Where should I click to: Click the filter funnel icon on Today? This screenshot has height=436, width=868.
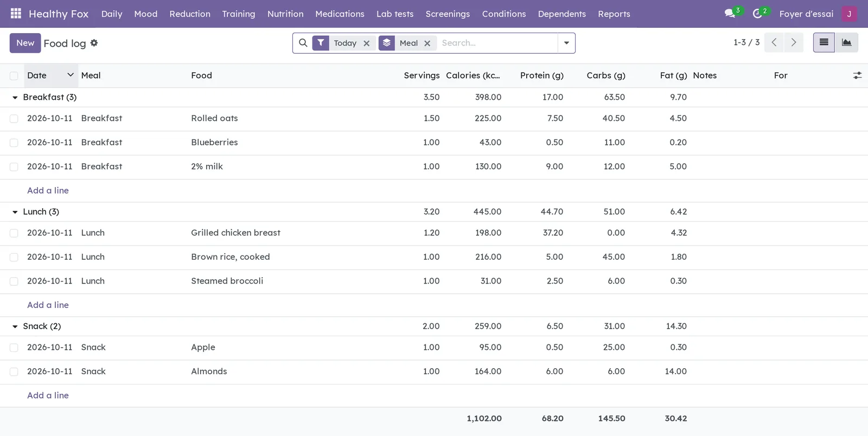pos(321,43)
